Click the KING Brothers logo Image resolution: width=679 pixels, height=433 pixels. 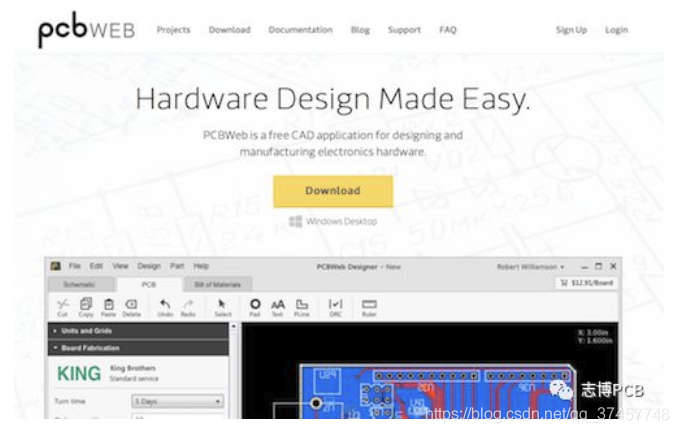point(79,373)
